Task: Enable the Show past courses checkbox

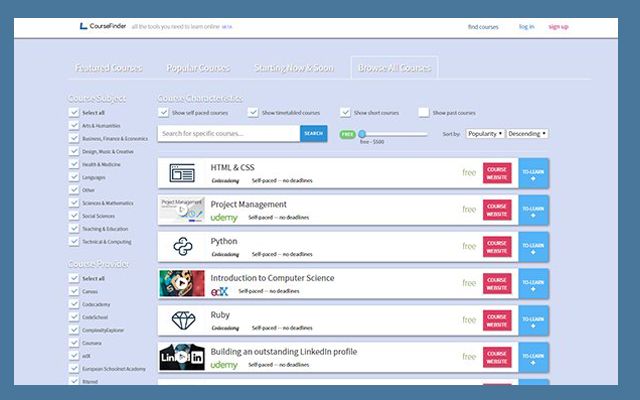Action: click(x=424, y=113)
